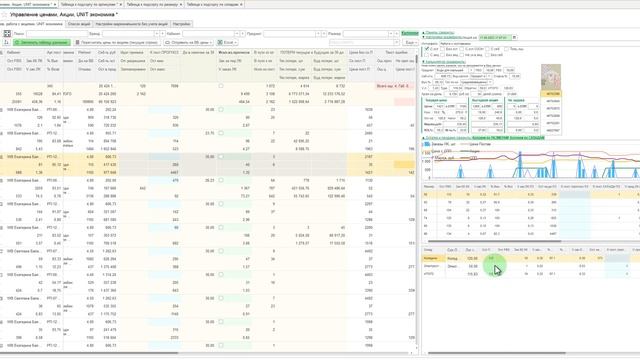Open the 'Список акций' sub-tab
640x360 pixels.
(79, 24)
